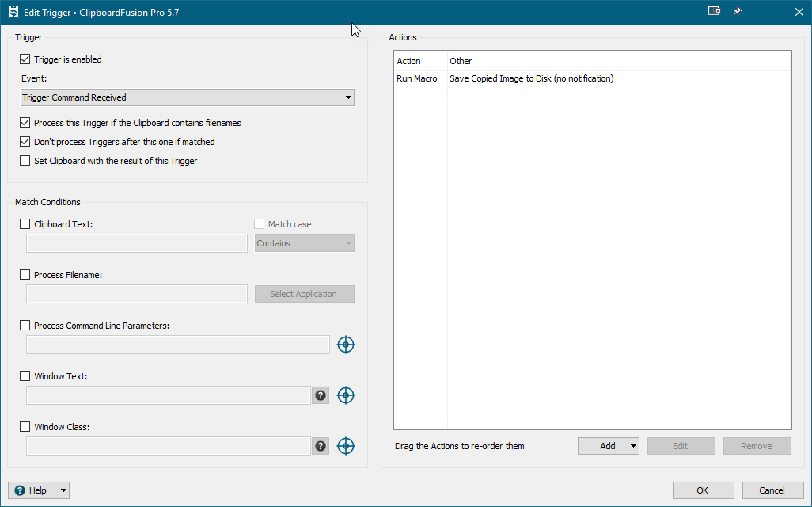This screenshot has width=812, height=507.
Task: Tick the Process Filename checkbox
Action: (25, 275)
